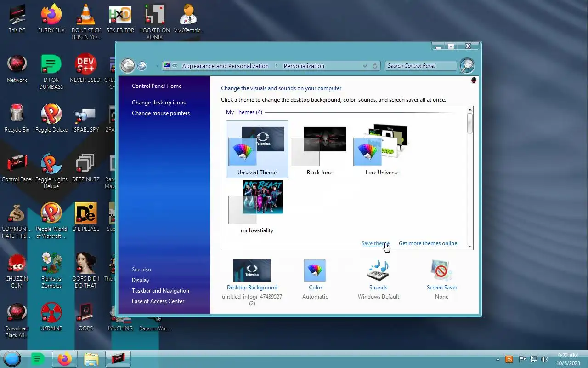Select the OOPS DID I DO THAT icon
The width and height of the screenshot is (588, 368).
[x=86, y=270]
